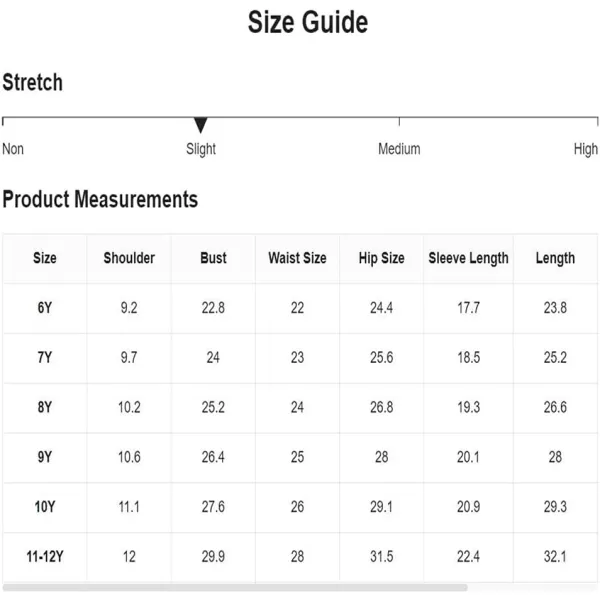
Task: Click the 32.1 length cell
Action: tap(555, 556)
